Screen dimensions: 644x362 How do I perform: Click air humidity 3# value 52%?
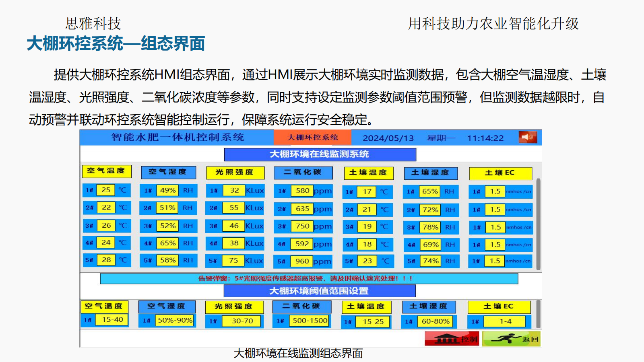point(168,226)
